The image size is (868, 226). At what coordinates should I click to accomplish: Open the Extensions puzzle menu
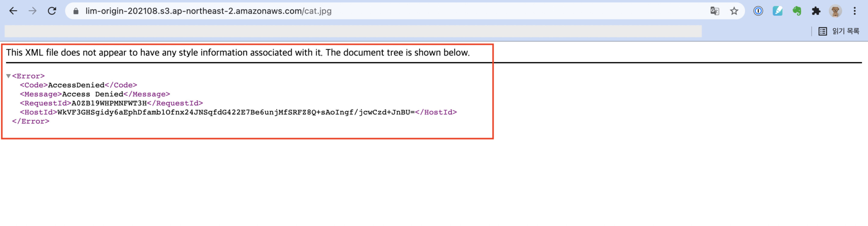pos(816,11)
